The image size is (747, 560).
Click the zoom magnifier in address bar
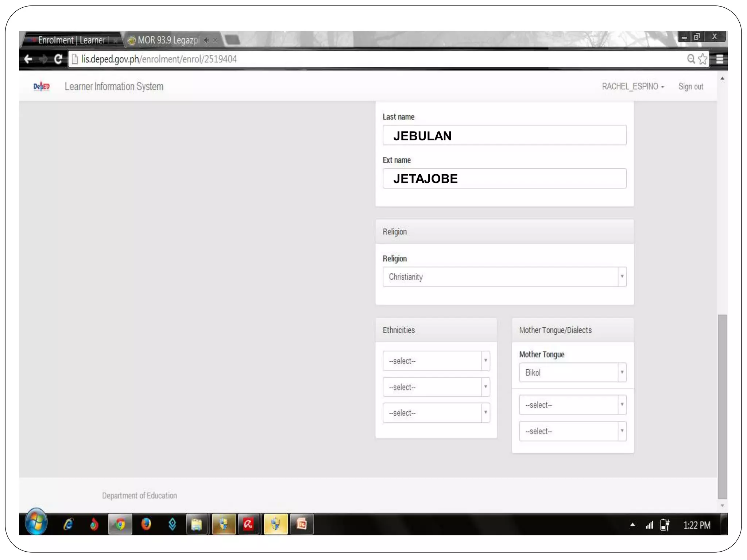[690, 59]
